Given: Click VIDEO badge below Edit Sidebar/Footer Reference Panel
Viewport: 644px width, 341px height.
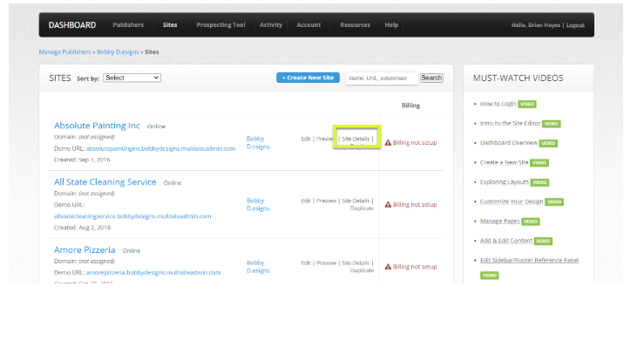Looking at the screenshot, I should [490, 276].
